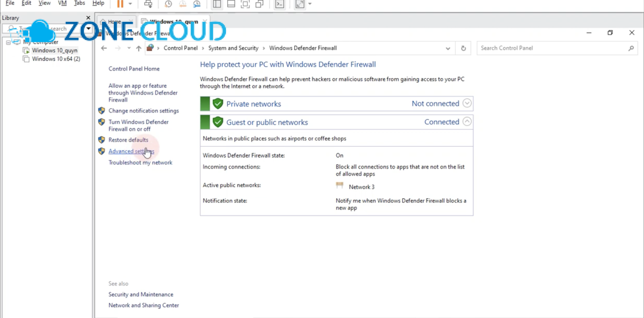644x318 pixels.
Task: Open the dropdown arrow beside the pause button
Action: [x=130, y=4]
